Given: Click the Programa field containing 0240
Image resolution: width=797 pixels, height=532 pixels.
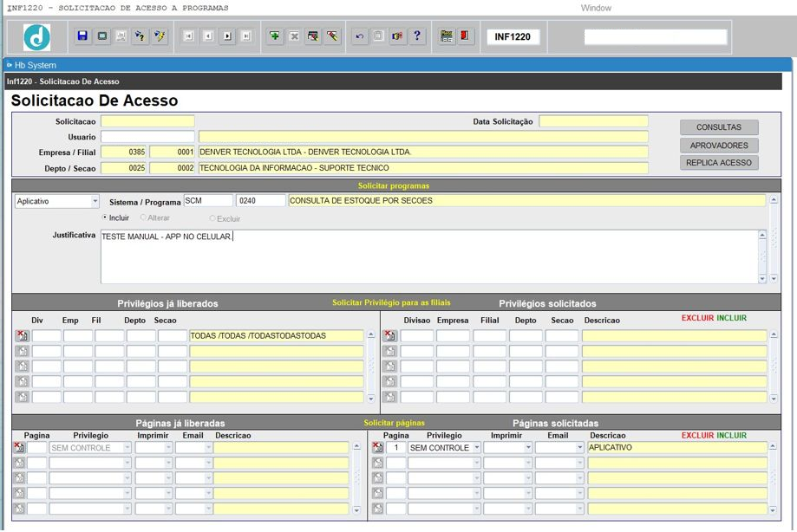Looking at the screenshot, I should pyautogui.click(x=261, y=200).
